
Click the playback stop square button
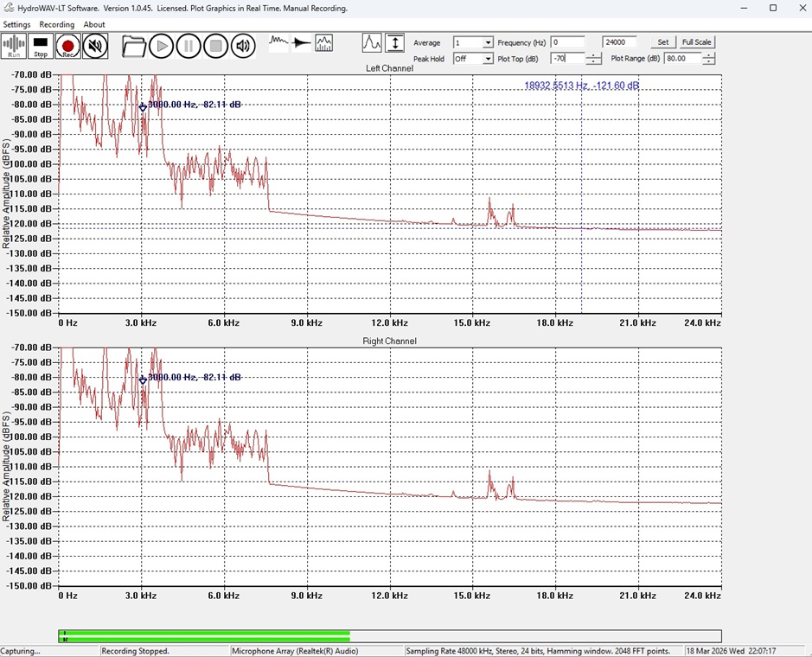tap(216, 46)
